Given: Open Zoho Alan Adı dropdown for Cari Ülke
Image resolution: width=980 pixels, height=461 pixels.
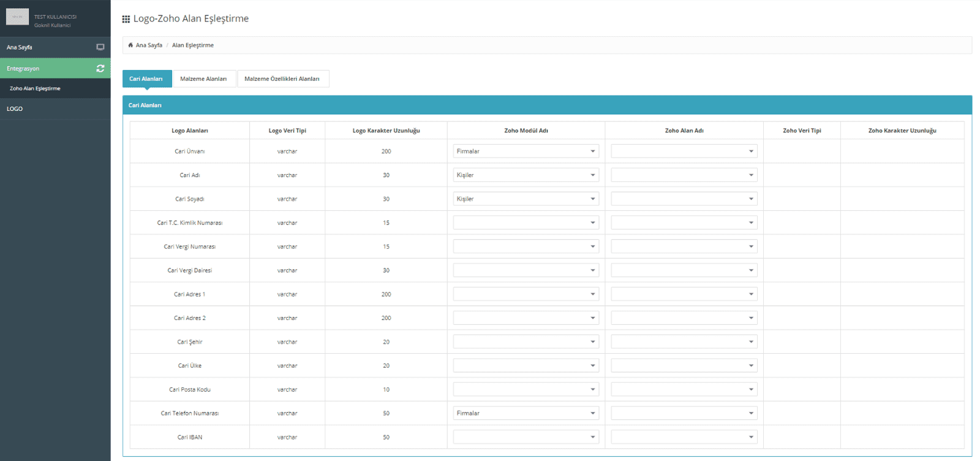Looking at the screenshot, I should tap(684, 365).
